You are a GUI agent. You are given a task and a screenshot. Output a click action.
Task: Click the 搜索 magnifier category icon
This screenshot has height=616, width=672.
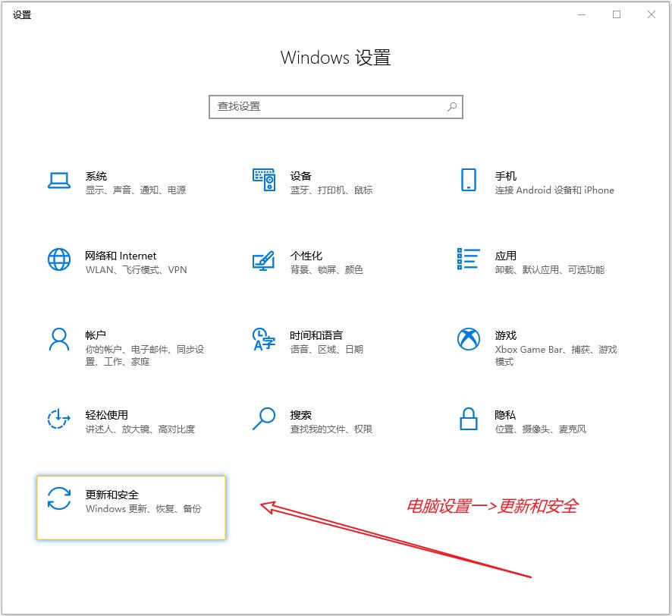[263, 419]
